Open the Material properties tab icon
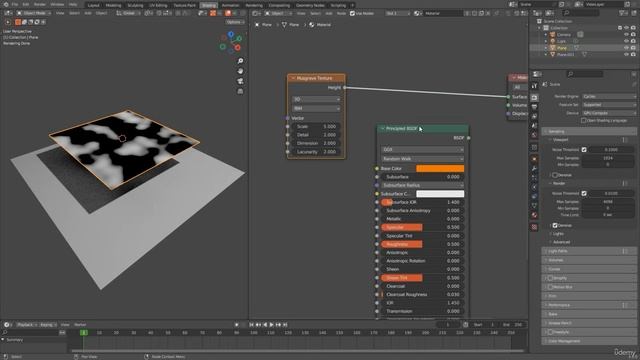640x360 pixels. [535, 215]
